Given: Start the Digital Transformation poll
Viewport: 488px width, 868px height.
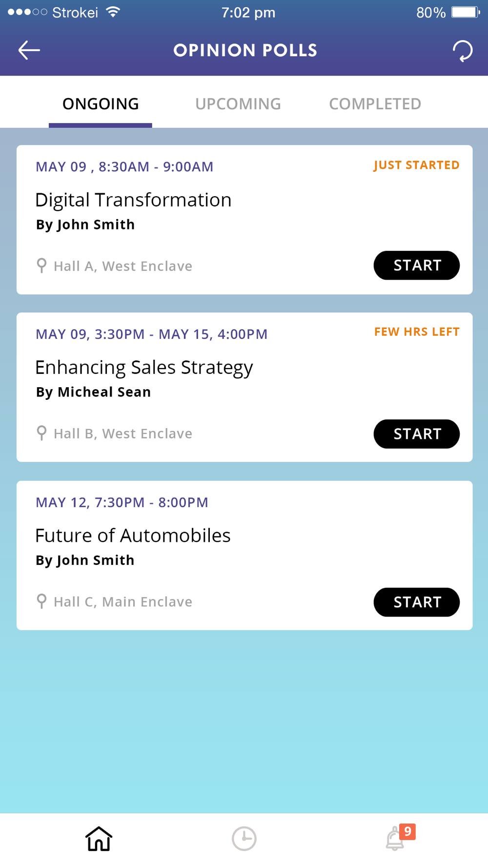Looking at the screenshot, I should 417,265.
